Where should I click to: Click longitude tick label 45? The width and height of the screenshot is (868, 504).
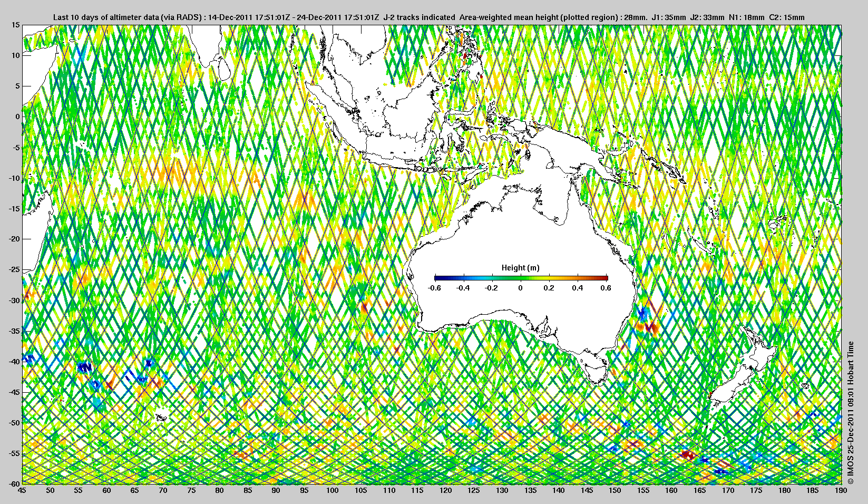(22, 490)
